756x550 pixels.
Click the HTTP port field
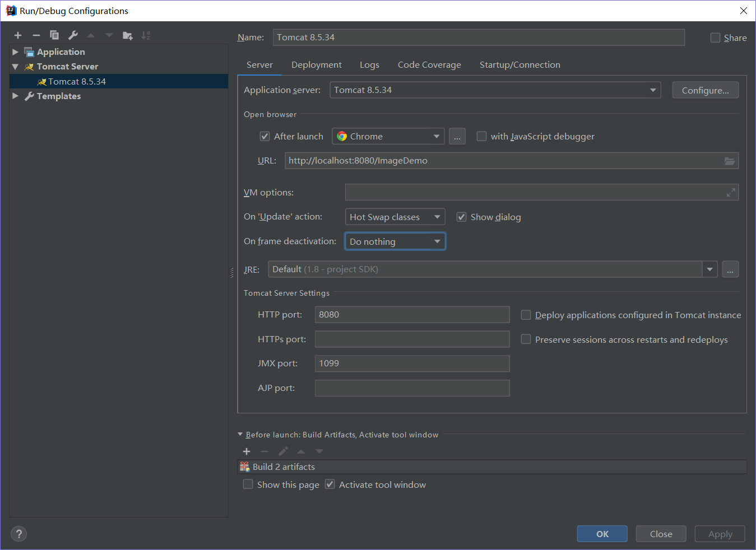point(412,315)
